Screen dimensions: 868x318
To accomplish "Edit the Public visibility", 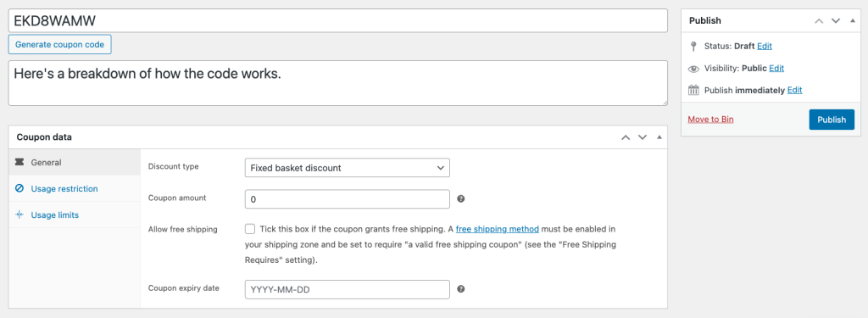I will pos(776,68).
